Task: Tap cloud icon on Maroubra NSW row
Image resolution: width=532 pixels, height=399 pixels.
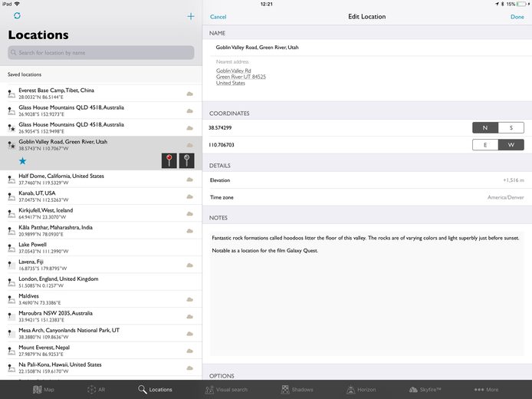Action: tap(189, 316)
